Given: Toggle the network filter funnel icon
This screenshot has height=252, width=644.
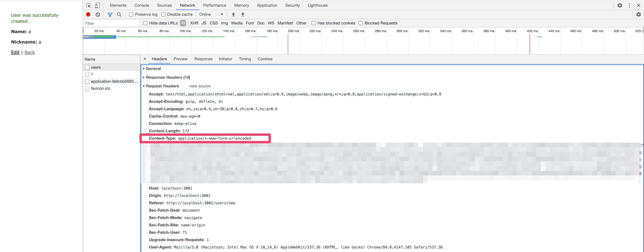Looking at the screenshot, I should pos(110,14).
